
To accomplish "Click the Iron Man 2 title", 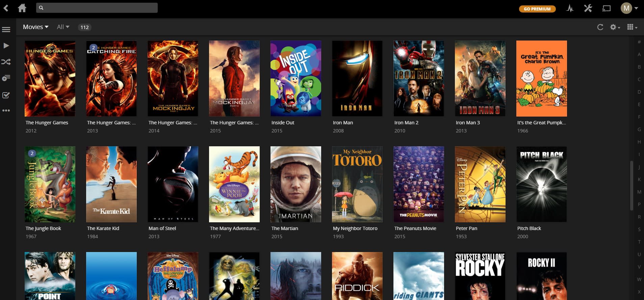I will coord(406,123).
